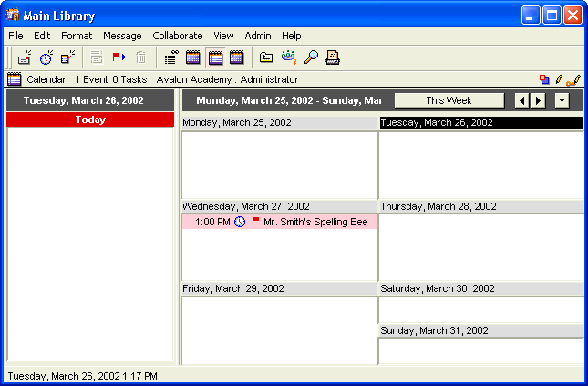Click the new reminder clock icon
Image resolution: width=588 pixels, height=386 pixels.
coord(46,57)
